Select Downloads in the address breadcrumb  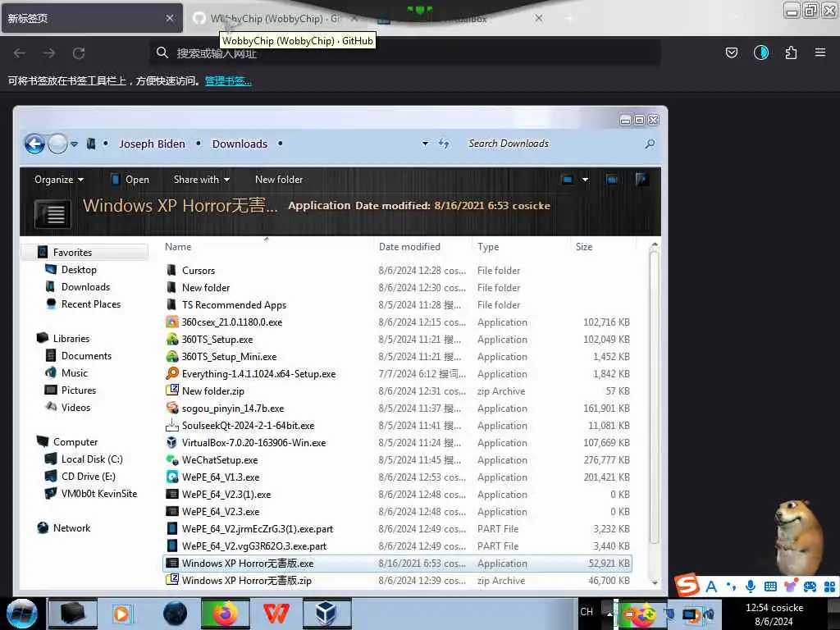[x=240, y=144]
